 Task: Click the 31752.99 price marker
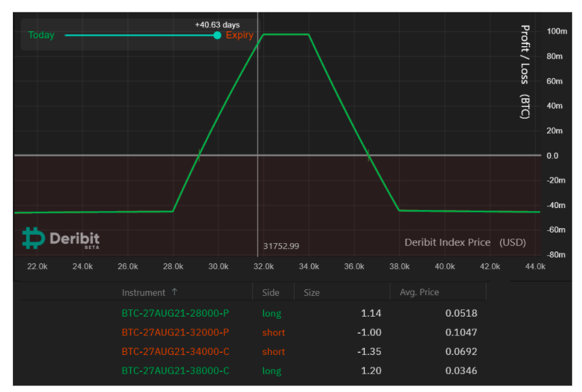(281, 246)
